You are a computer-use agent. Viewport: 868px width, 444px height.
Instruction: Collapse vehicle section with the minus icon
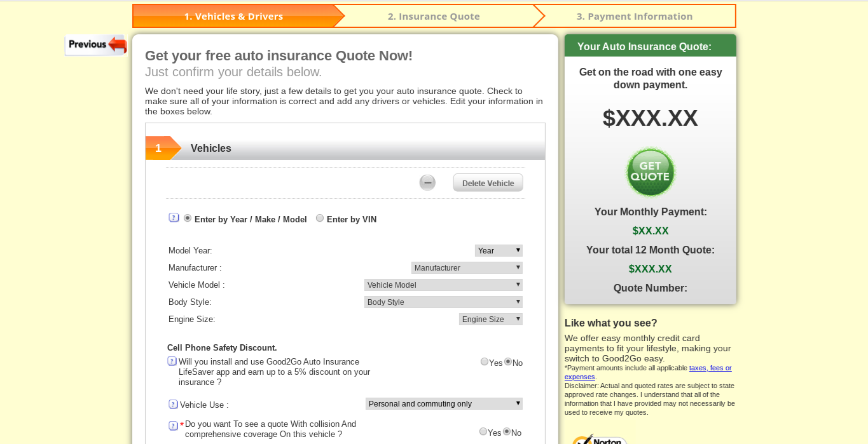pyautogui.click(x=427, y=183)
